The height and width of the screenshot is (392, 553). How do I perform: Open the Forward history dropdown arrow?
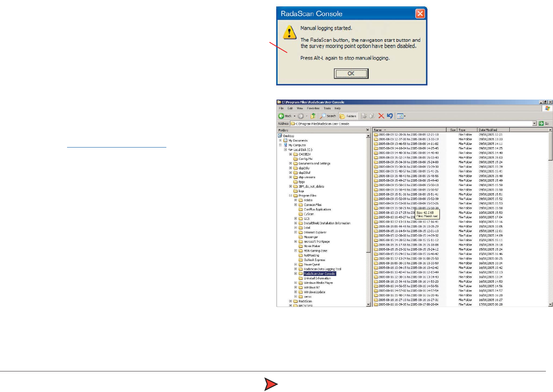point(306,116)
